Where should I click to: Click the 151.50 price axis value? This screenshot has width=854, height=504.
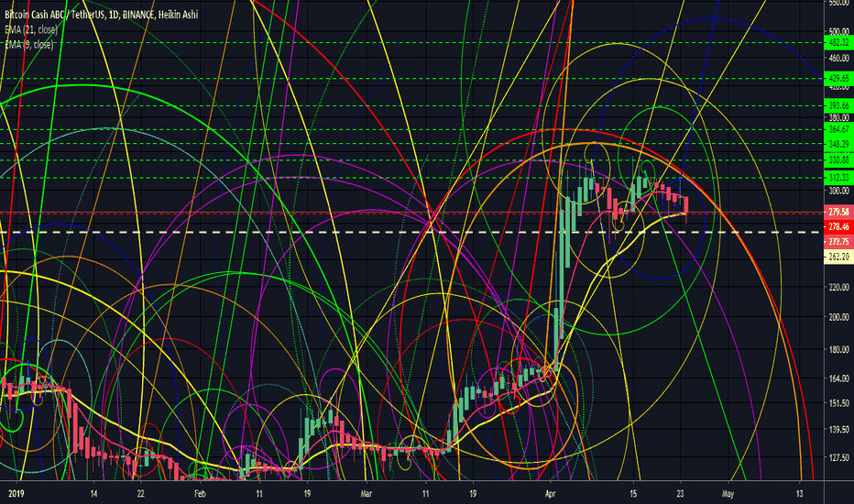coord(838,403)
